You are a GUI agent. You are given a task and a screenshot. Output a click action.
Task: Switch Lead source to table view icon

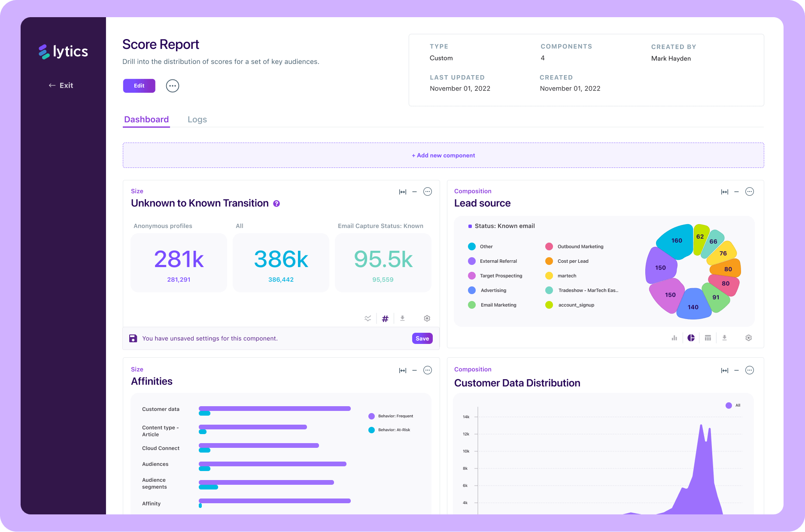click(x=708, y=338)
